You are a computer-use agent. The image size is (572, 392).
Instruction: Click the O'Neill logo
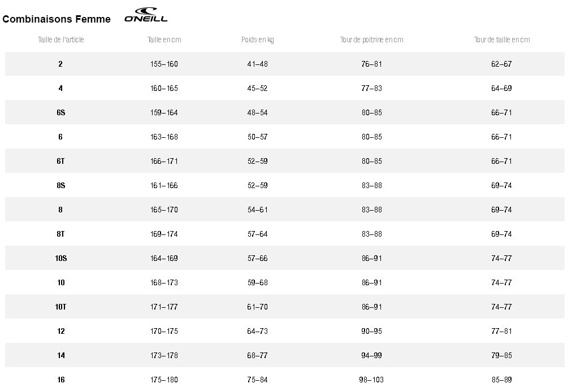click(x=146, y=15)
